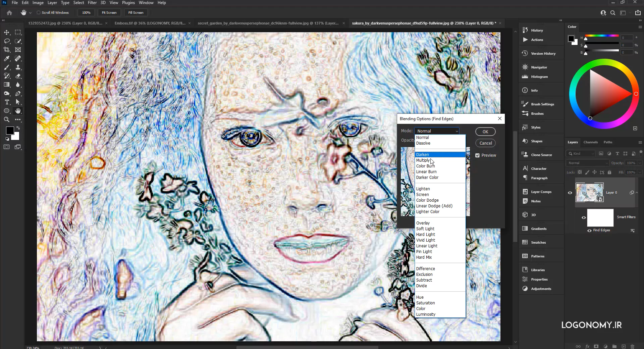The image size is (644, 349).
Task: Open the Kind filter dropdown
Action: tap(581, 154)
